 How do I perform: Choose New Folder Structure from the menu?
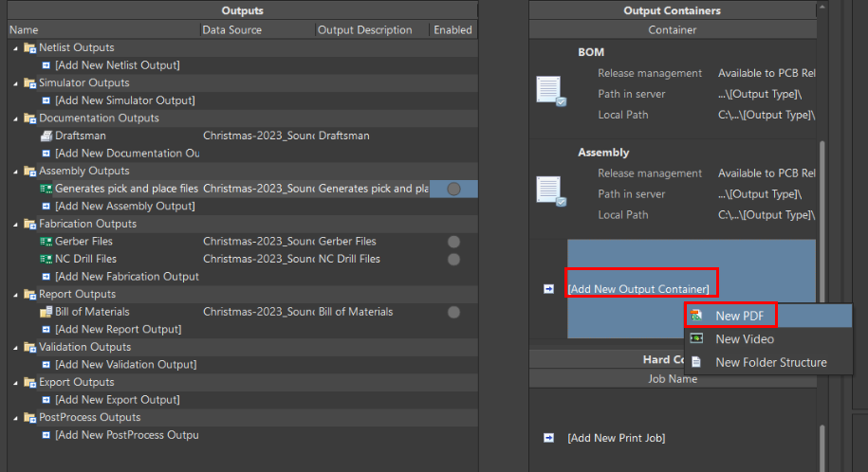pos(768,362)
